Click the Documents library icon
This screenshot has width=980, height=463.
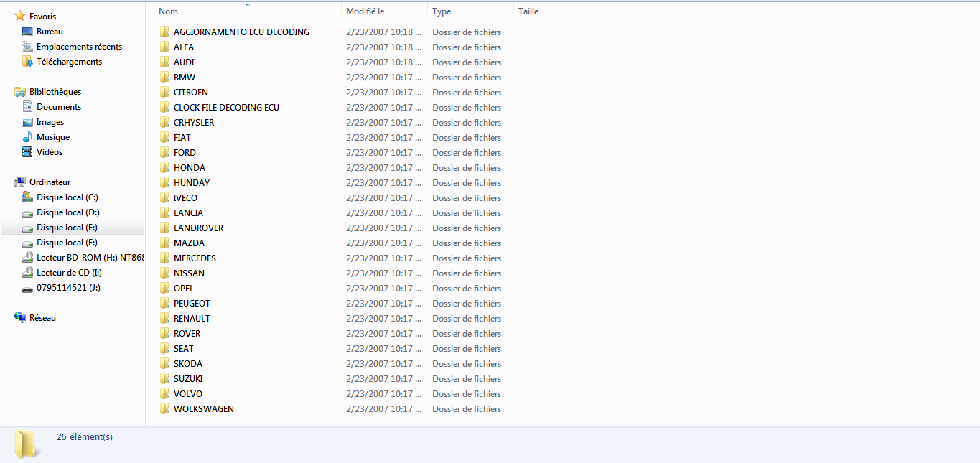point(27,107)
